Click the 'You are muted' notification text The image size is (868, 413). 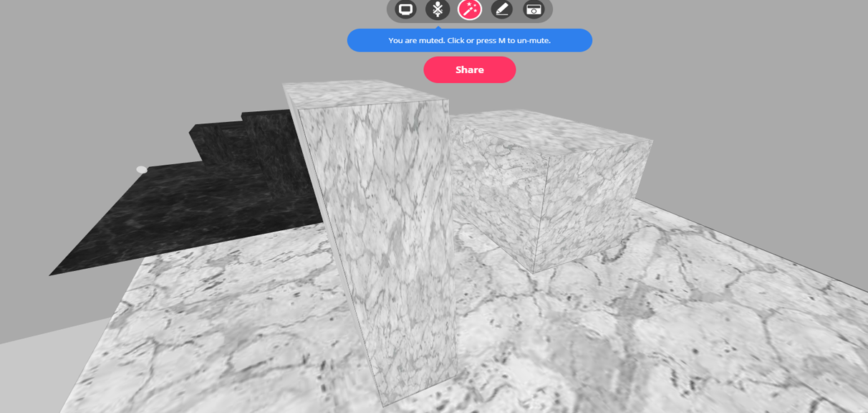pyautogui.click(x=469, y=40)
